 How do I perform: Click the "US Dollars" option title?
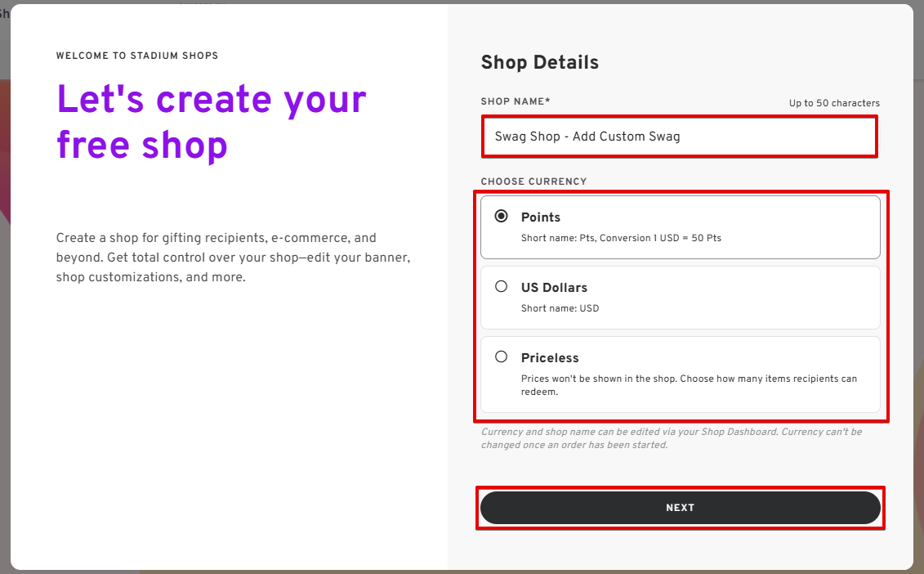coord(554,288)
